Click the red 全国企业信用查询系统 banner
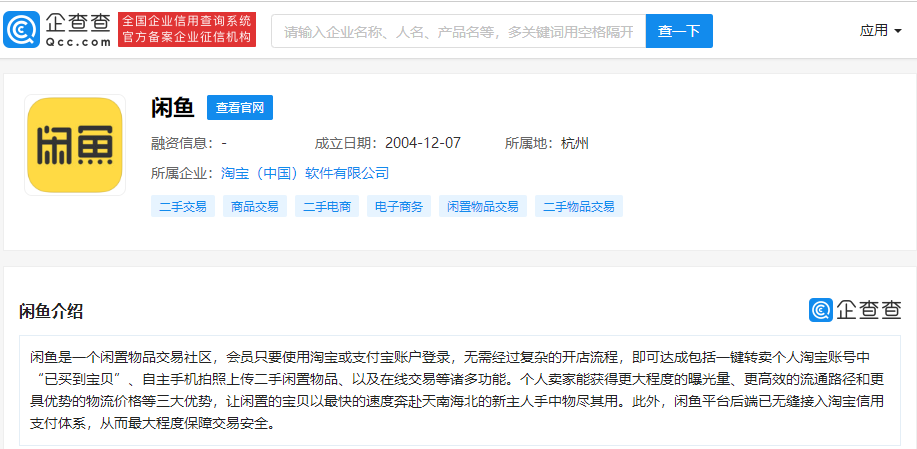Image resolution: width=917 pixels, height=449 pixels. click(187, 30)
